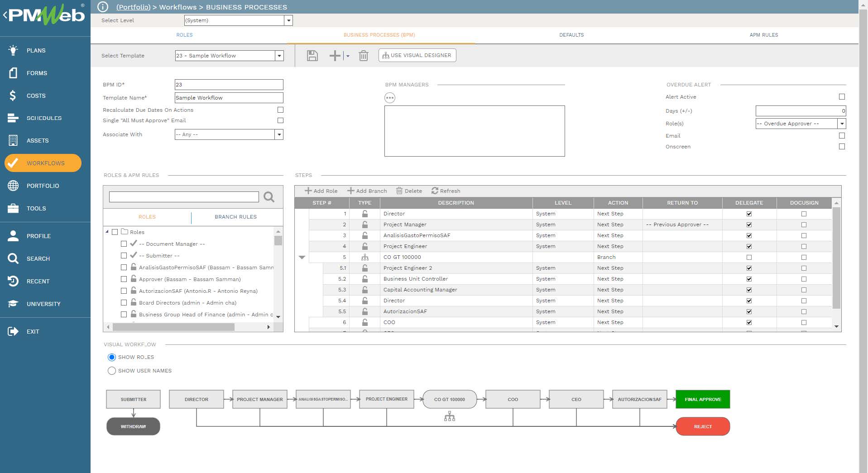The height and width of the screenshot is (473, 868).
Task: Click Refresh in Steps toolbar
Action: pyautogui.click(x=446, y=191)
